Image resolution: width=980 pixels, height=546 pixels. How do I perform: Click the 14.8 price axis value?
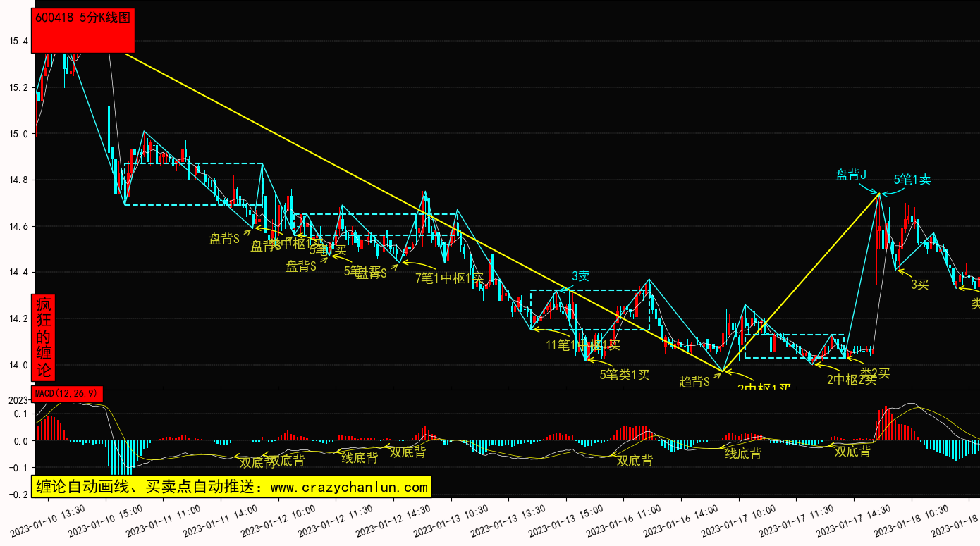pyautogui.click(x=18, y=180)
